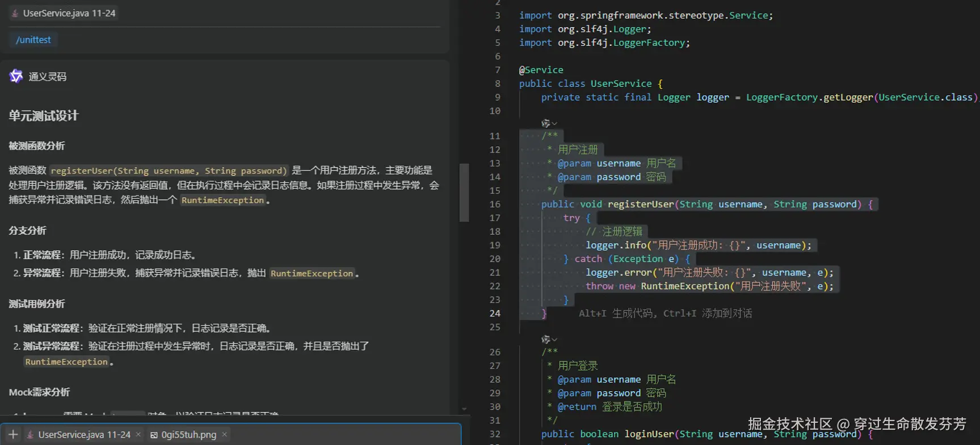Viewport: 980px width, 445px height.
Task: Click Lingma icon above loginUser Javadoc
Action: point(545,339)
